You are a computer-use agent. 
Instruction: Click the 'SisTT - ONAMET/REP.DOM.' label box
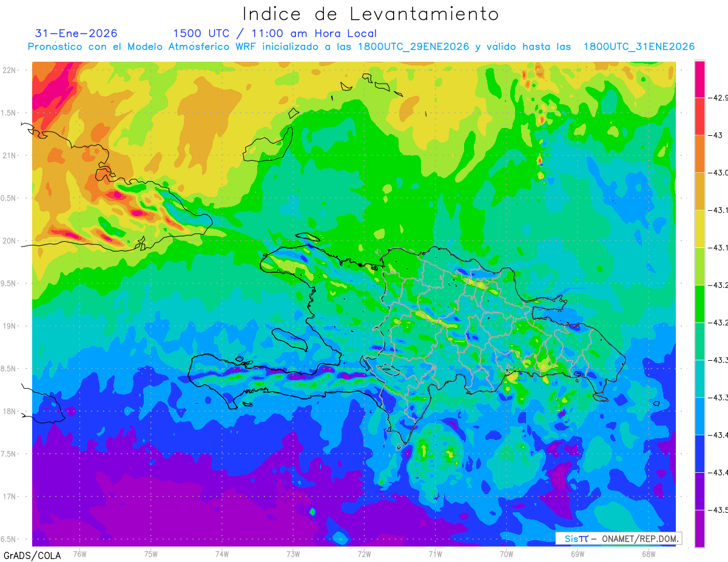(619, 538)
